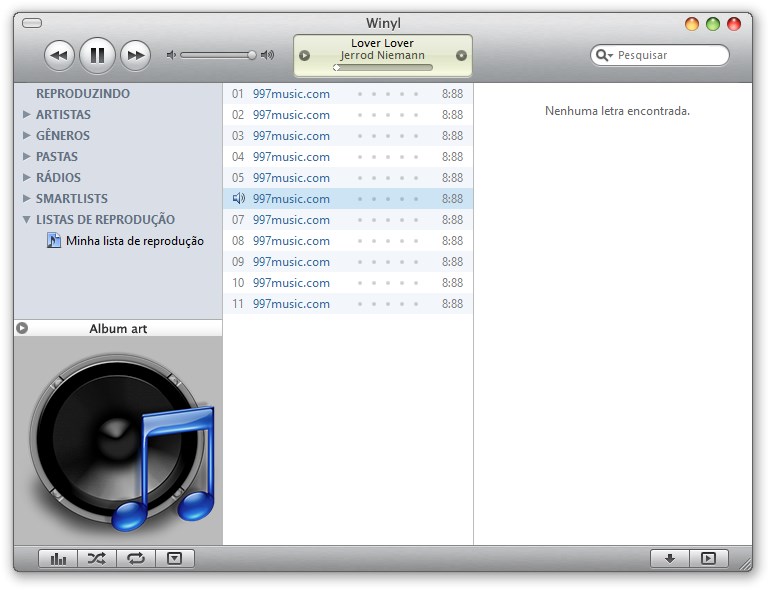
Task: Click the Lover Lover song title
Action: coord(382,43)
